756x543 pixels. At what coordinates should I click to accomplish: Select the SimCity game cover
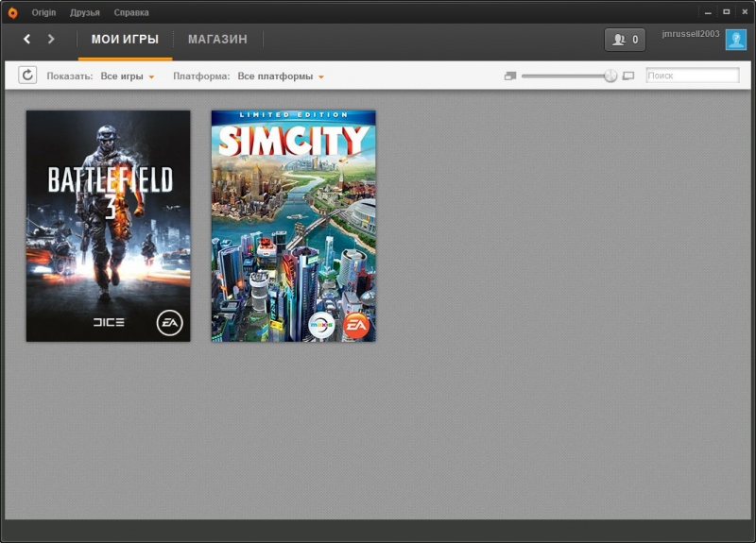click(x=294, y=226)
